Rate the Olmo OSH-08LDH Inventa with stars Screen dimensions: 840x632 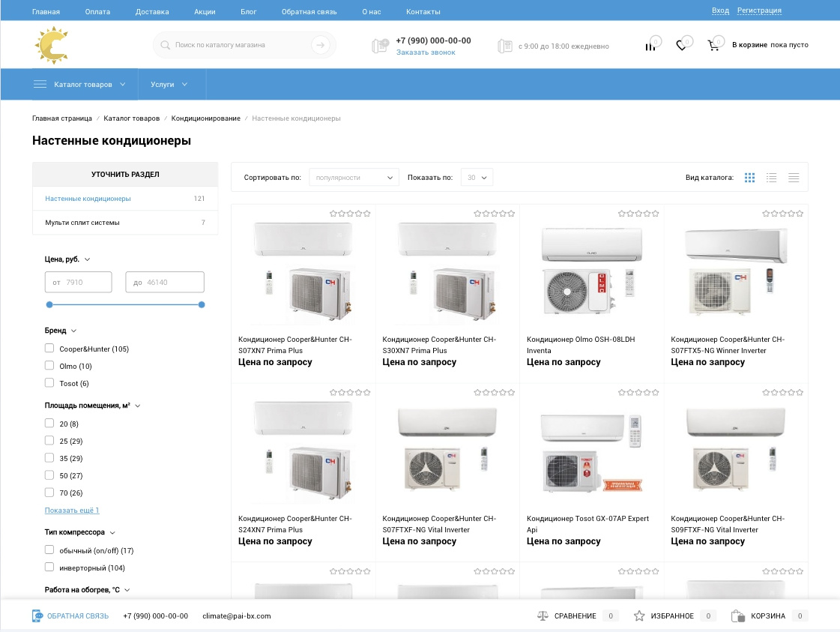point(638,214)
